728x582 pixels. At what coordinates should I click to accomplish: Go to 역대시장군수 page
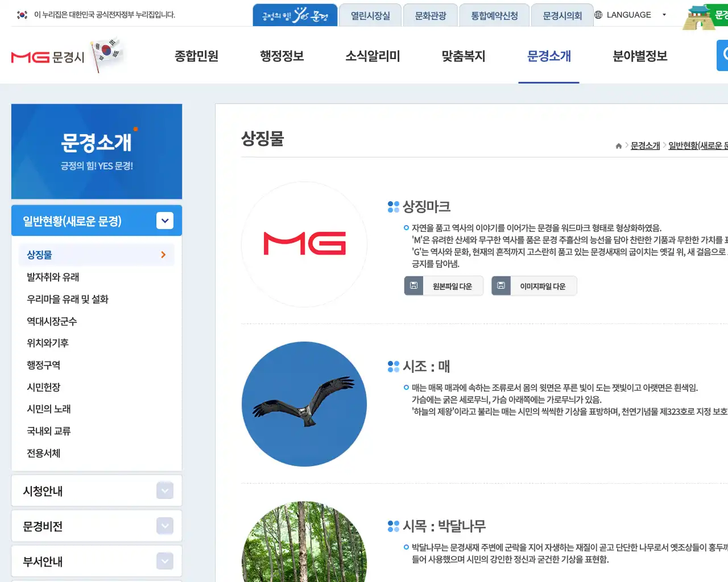point(52,321)
